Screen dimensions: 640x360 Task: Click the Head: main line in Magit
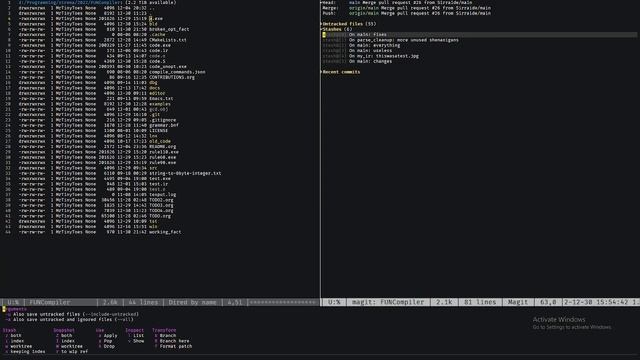click(x=398, y=2)
